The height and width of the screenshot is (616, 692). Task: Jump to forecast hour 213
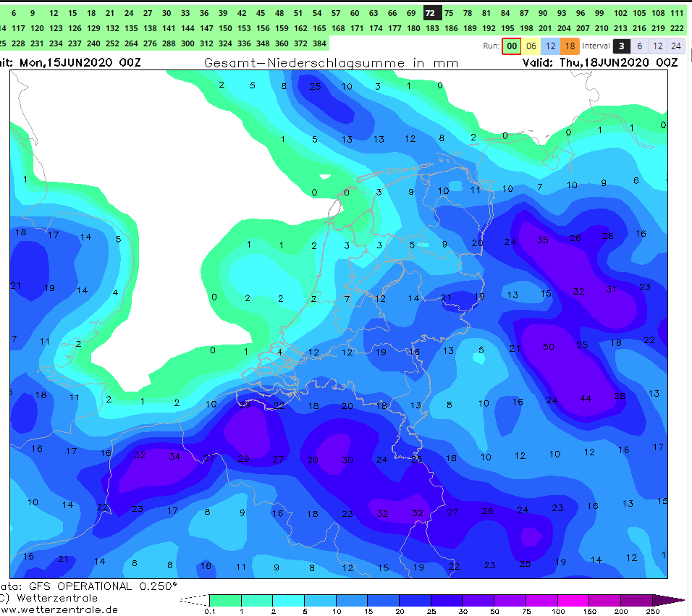(620, 28)
